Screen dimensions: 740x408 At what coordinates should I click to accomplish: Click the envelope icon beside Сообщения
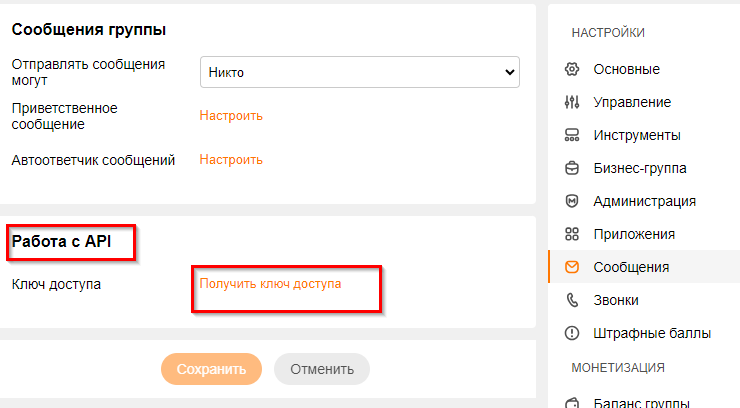[x=572, y=267]
